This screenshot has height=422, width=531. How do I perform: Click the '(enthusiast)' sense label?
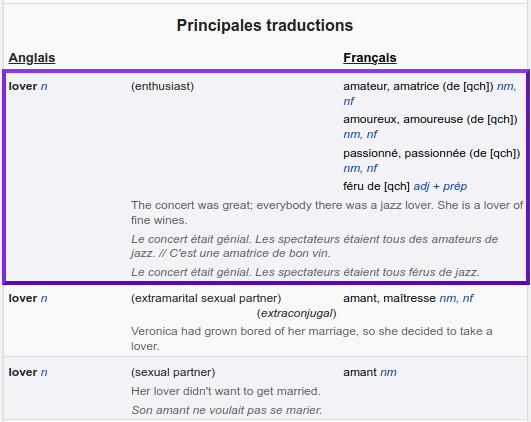coord(163,86)
